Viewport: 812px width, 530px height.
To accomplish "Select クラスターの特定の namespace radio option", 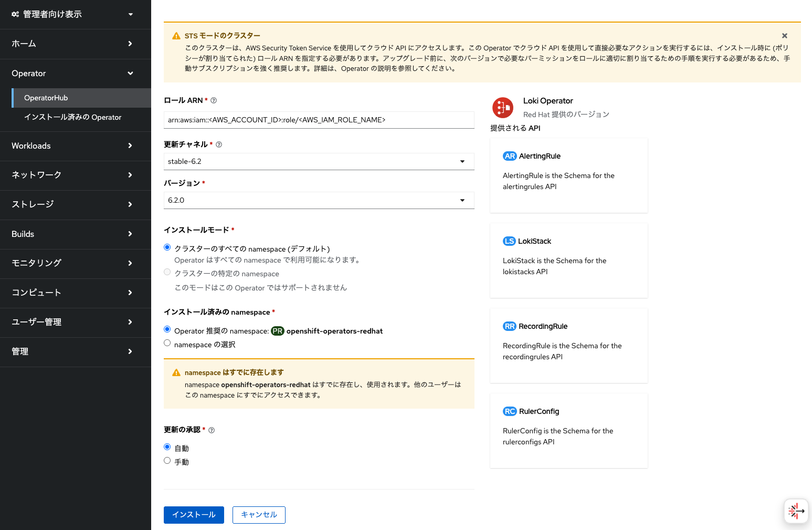I will 167,272.
